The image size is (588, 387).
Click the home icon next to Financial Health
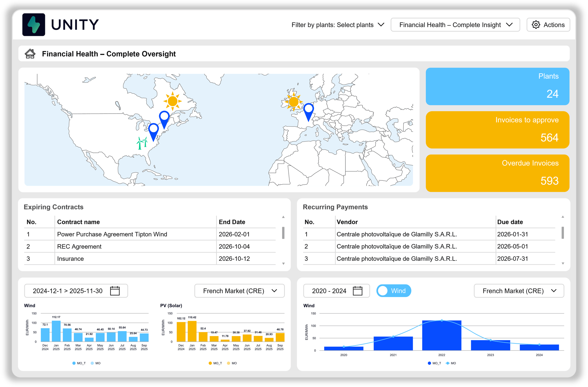[30, 54]
